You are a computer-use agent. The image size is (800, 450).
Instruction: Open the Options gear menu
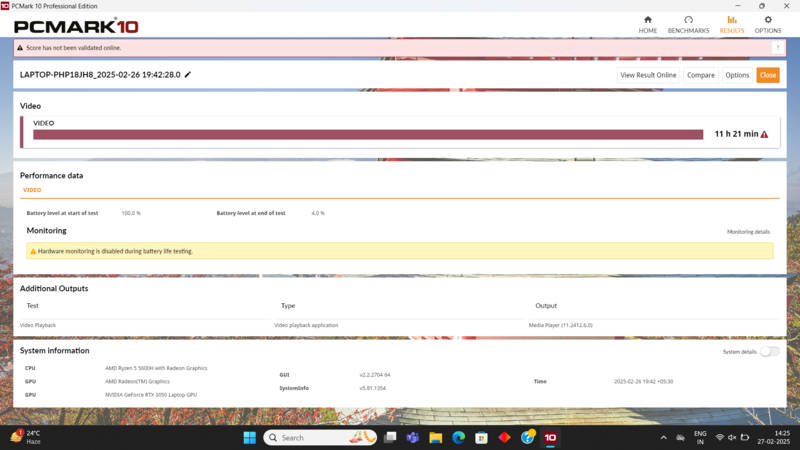coord(767,24)
